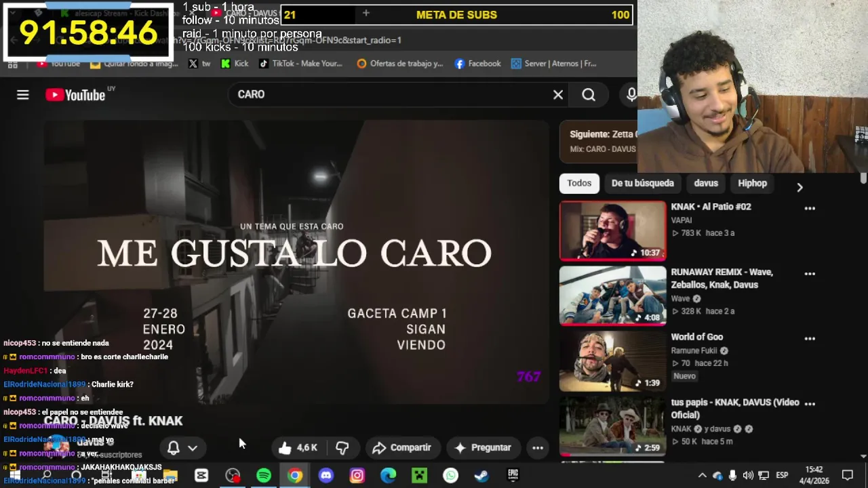Open the Compartir share dialog
Screen dimensions: 868x488
pyautogui.click(x=402, y=447)
